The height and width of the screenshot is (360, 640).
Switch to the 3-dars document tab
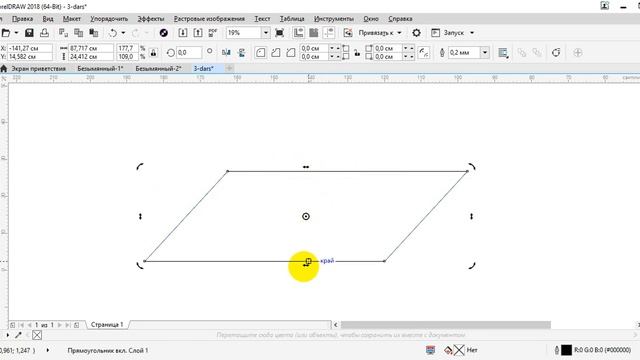click(x=204, y=69)
